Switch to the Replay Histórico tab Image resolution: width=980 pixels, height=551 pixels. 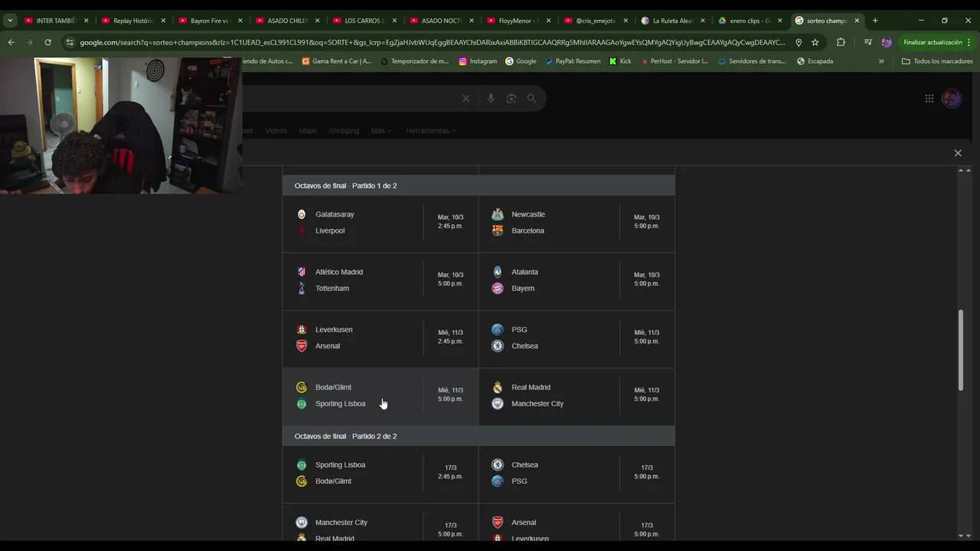(x=132, y=21)
